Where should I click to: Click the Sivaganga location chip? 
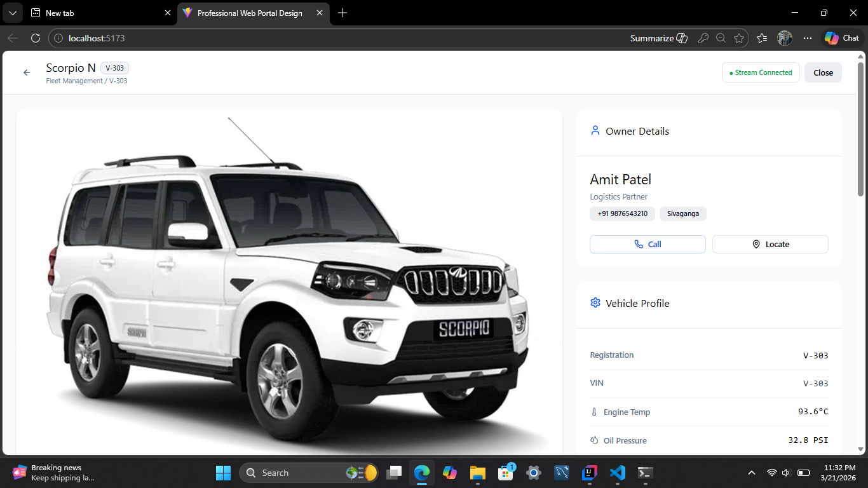683,213
